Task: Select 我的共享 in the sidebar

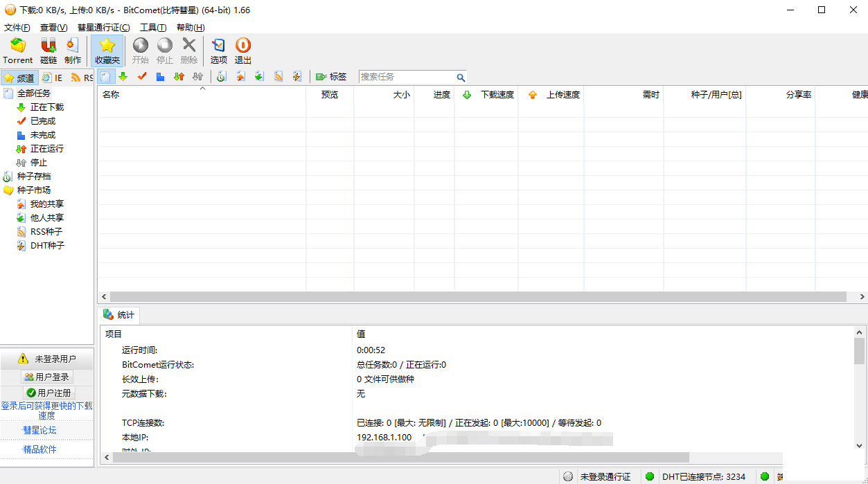Action: tap(47, 204)
